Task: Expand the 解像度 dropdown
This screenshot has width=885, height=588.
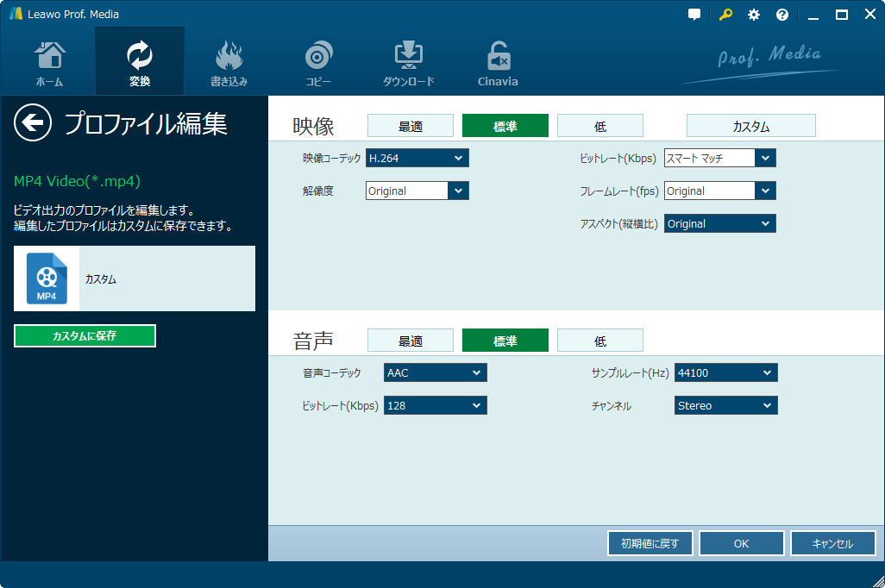Action: pos(417,191)
